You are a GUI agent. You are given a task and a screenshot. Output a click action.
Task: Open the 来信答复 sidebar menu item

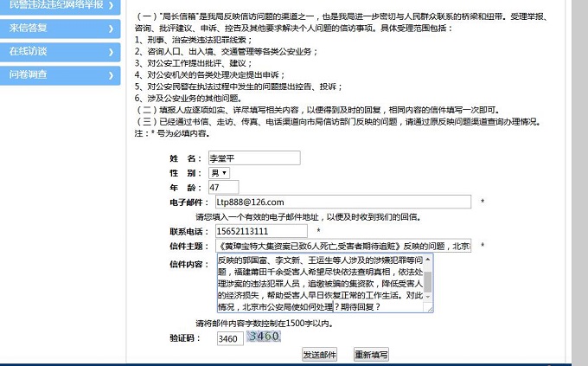52,29
